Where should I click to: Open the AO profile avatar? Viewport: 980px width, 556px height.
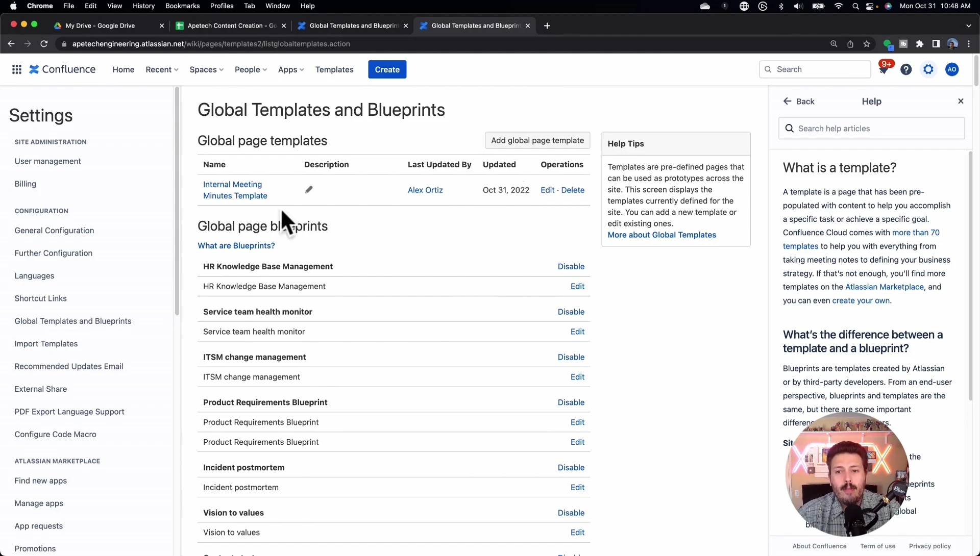(x=952, y=69)
